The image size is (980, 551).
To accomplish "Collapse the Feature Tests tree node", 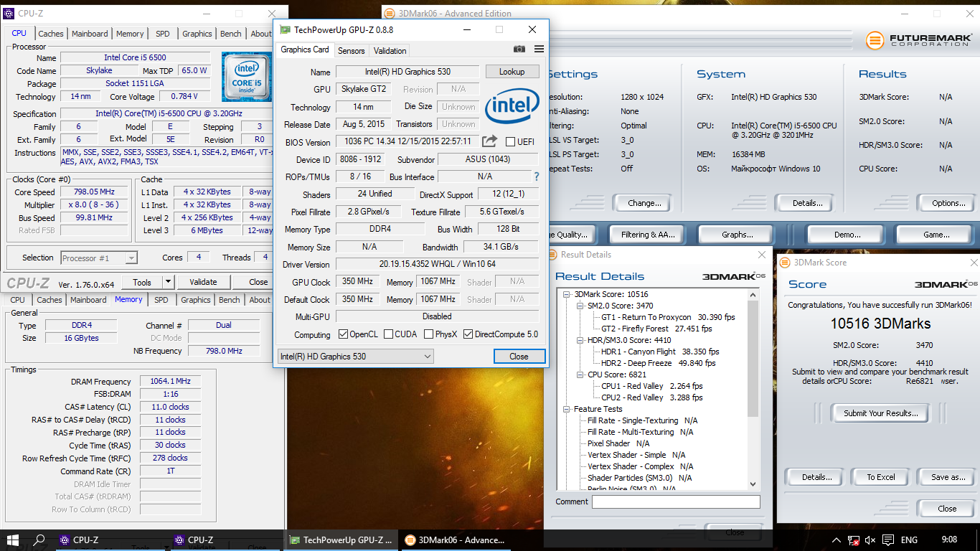I will 567,409.
